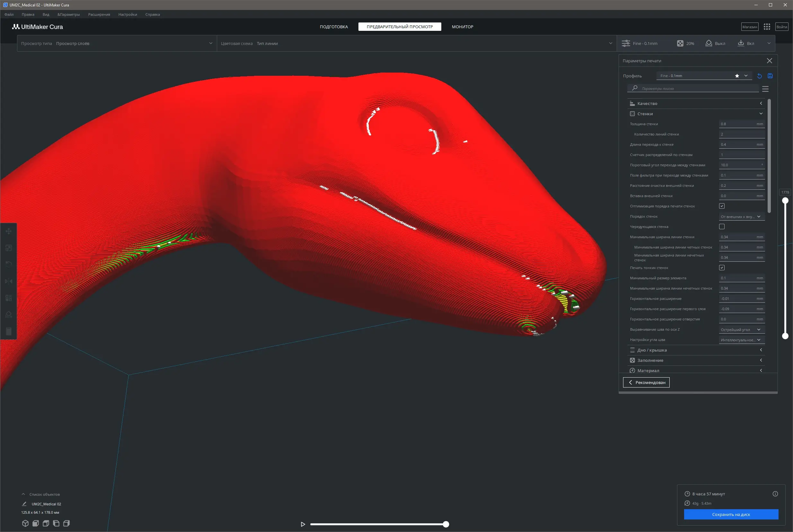Viewport: 793px width, 532px height.
Task: Click the top layer slider handle
Action: point(785,201)
